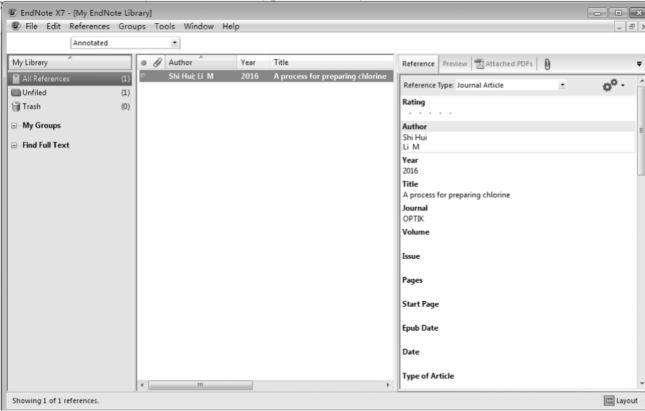This screenshot has height=411, width=645.
Task: Open the Window menu
Action: click(199, 26)
